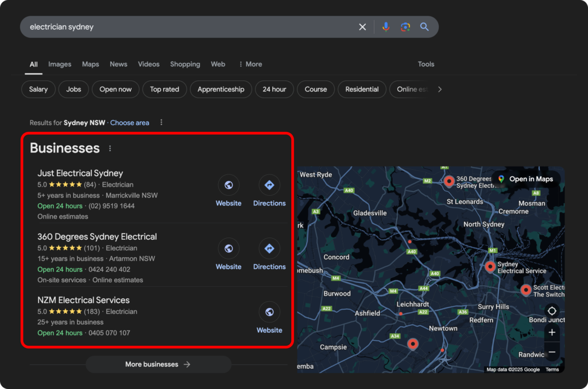The image size is (588, 389).
Task: Apply the Course filter chip
Action: coord(316,89)
